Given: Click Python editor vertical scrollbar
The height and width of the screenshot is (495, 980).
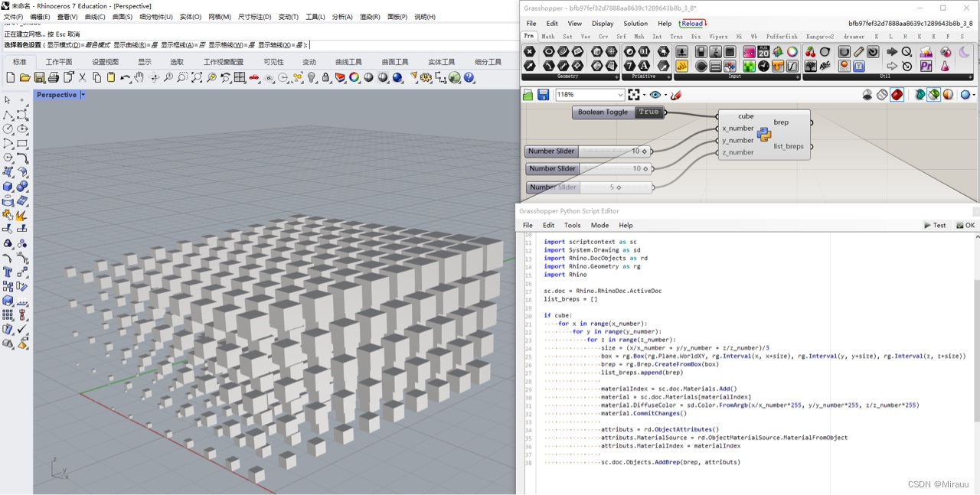Looking at the screenshot, I should coord(976,350).
